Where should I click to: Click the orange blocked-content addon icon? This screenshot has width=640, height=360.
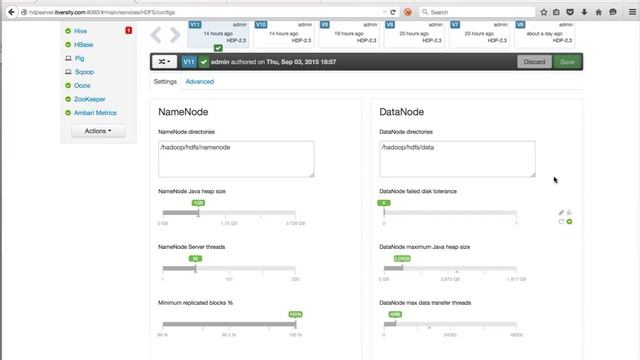point(407,12)
